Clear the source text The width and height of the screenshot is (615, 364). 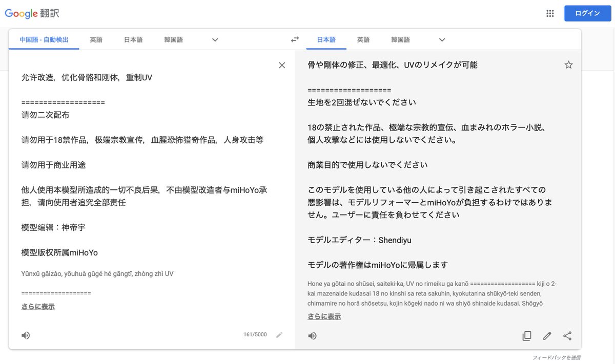click(282, 65)
